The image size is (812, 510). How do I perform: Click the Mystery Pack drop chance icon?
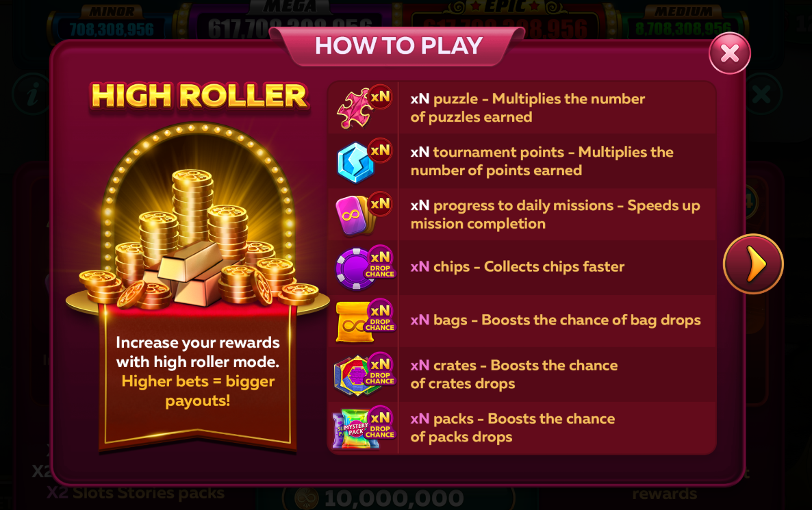tap(364, 428)
